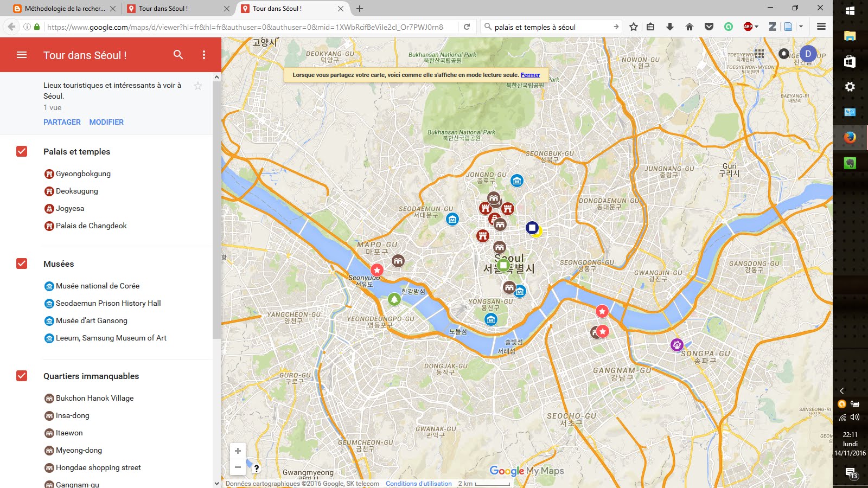Zoom out the map with minus button
This screenshot has height=488, width=868.
[x=238, y=467]
